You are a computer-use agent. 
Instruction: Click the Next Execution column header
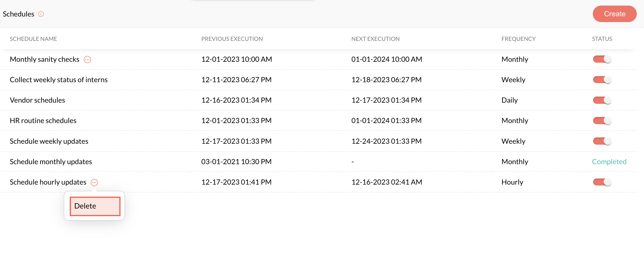pos(375,39)
